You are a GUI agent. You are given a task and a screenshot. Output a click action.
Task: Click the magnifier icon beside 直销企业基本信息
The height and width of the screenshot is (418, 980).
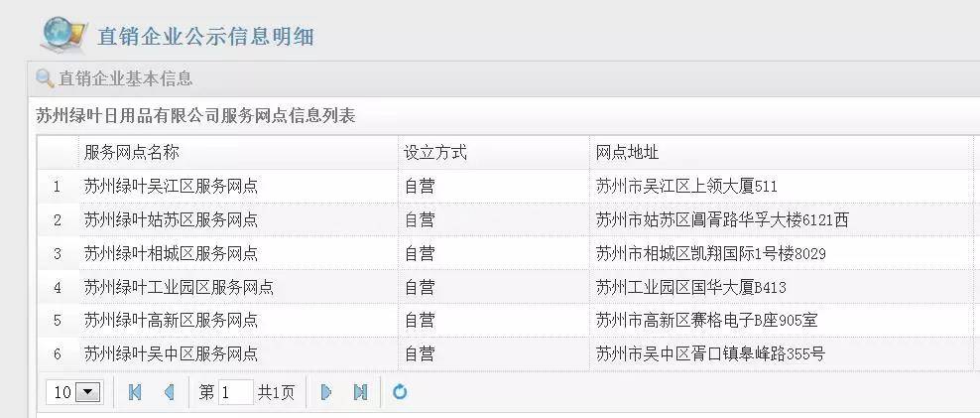pyautogui.click(x=45, y=77)
